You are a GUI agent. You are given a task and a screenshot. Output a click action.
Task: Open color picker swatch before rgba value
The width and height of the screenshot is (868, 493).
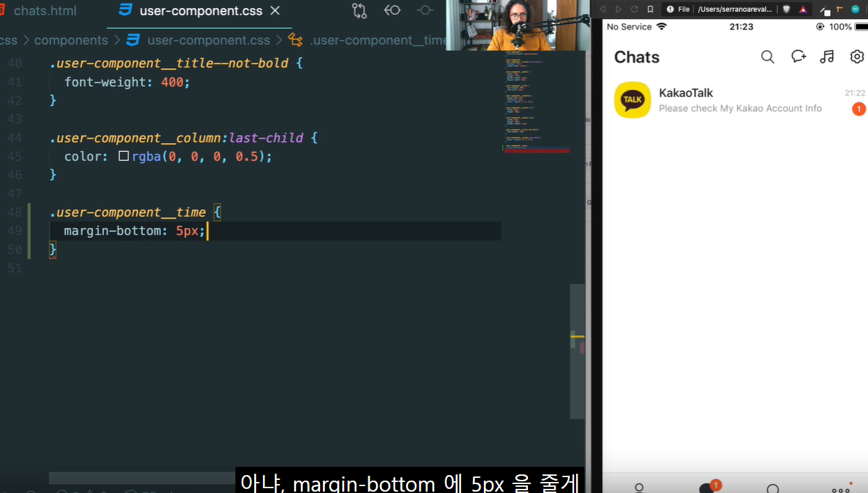coord(124,156)
